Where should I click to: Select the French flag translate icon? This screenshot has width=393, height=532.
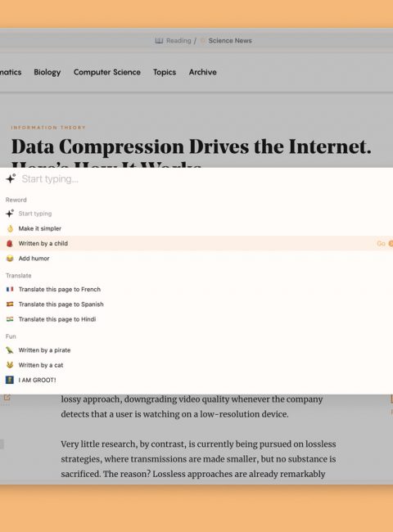pos(10,289)
